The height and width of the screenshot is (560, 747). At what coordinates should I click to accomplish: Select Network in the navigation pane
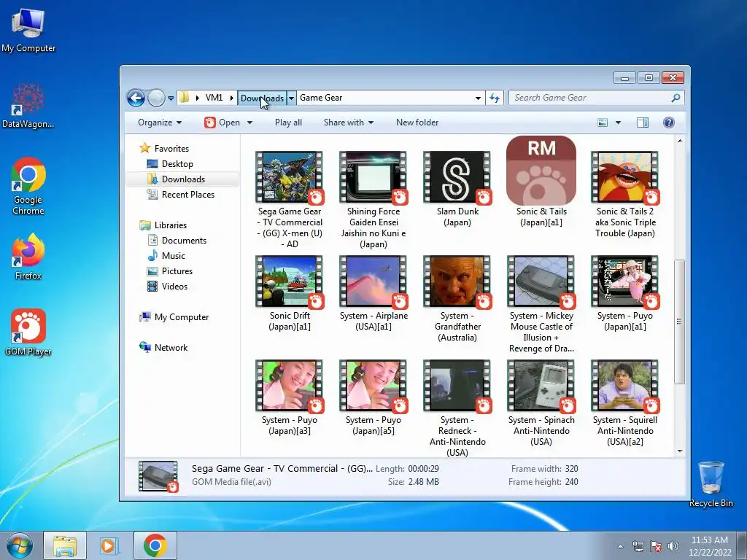(x=171, y=348)
